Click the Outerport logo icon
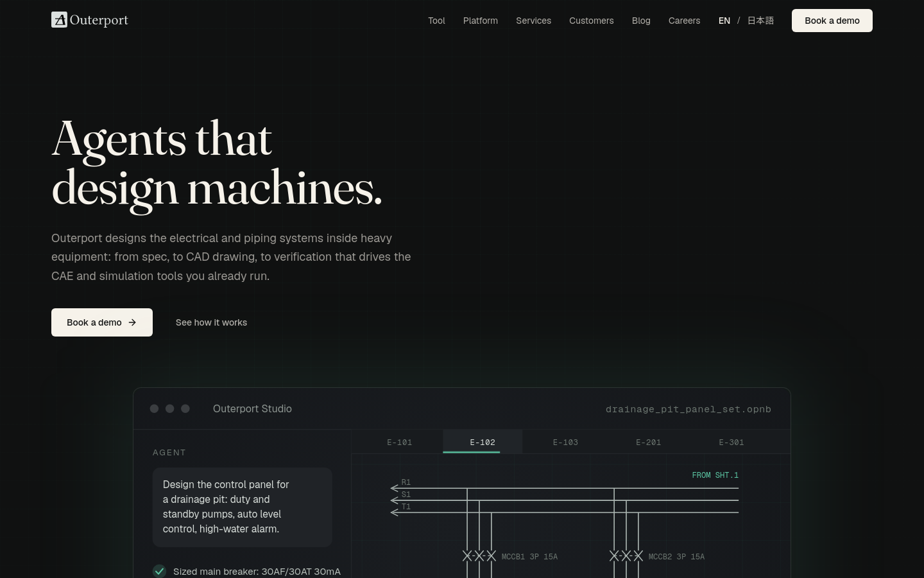The image size is (924, 578). [59, 20]
